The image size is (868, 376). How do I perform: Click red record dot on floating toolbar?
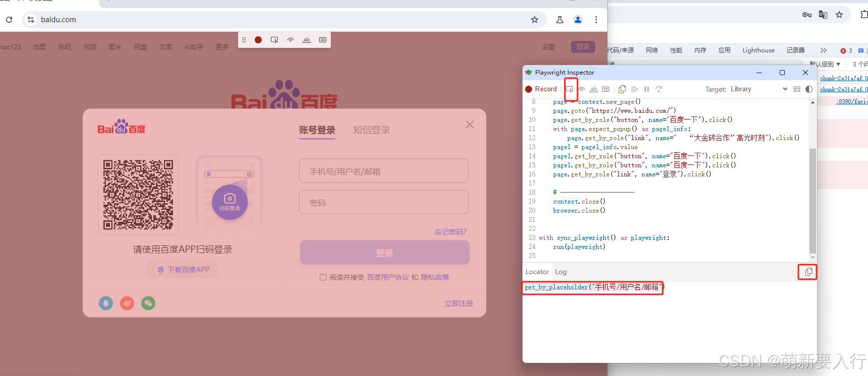(x=258, y=40)
